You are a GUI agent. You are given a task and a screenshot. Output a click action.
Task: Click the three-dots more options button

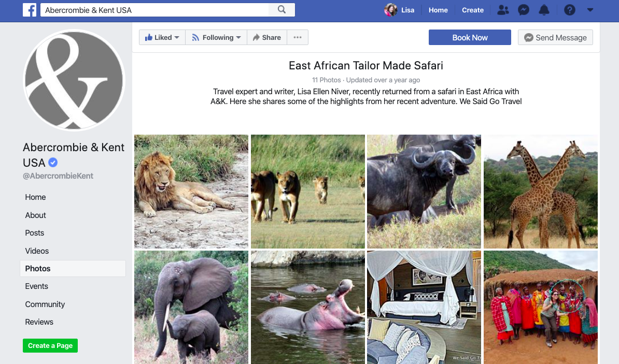click(x=298, y=37)
